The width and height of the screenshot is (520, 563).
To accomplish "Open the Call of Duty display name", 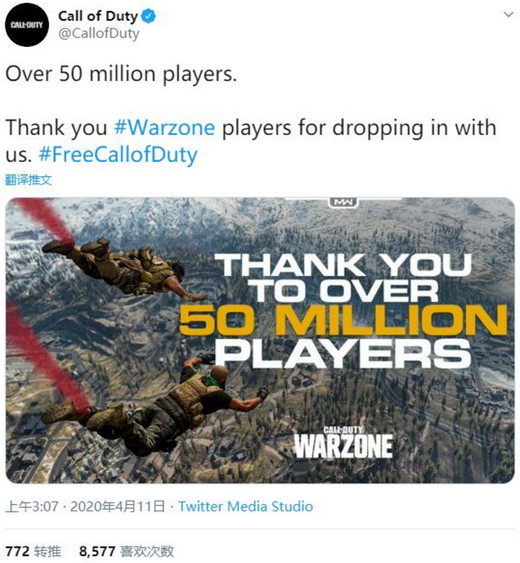I will (98, 16).
